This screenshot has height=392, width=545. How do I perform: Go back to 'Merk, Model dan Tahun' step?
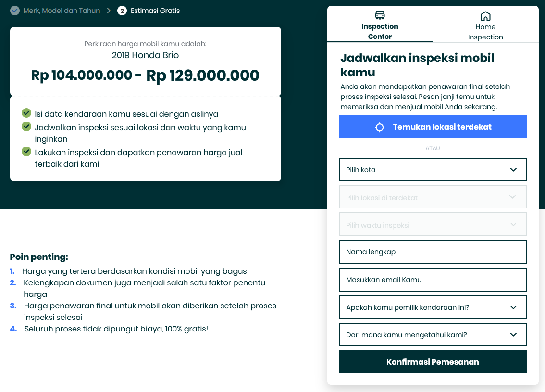coord(62,11)
